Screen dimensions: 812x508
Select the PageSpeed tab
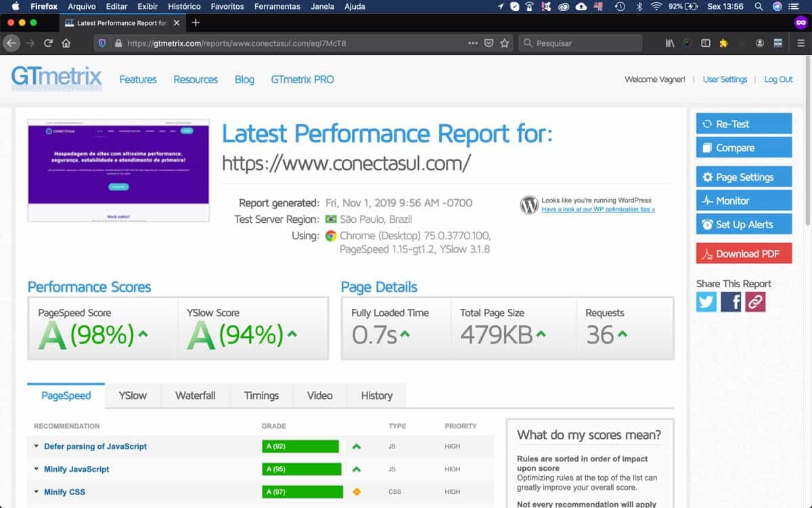(66, 396)
